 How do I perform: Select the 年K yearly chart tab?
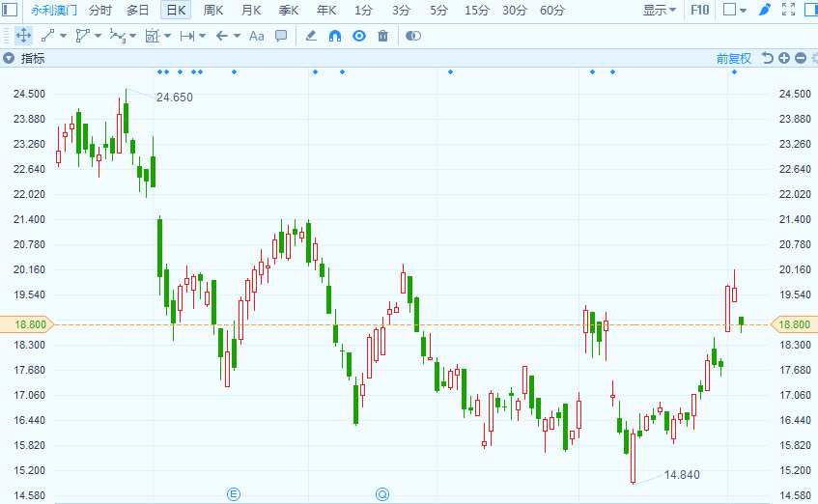[x=326, y=10]
